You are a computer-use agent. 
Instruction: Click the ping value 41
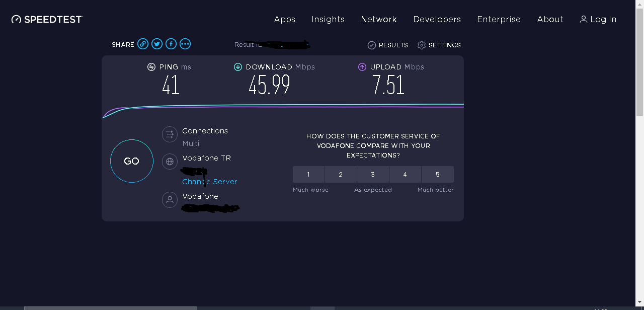[x=171, y=85]
